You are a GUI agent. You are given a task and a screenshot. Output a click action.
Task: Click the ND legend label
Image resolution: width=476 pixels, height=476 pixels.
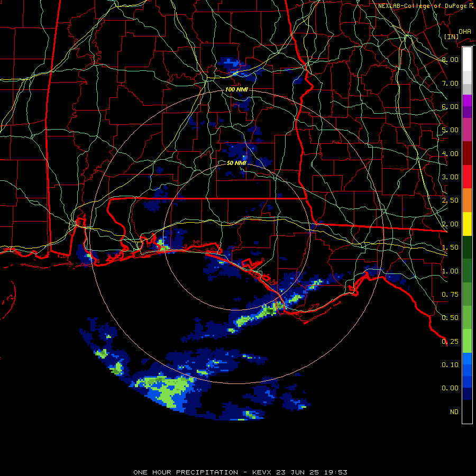454,412
